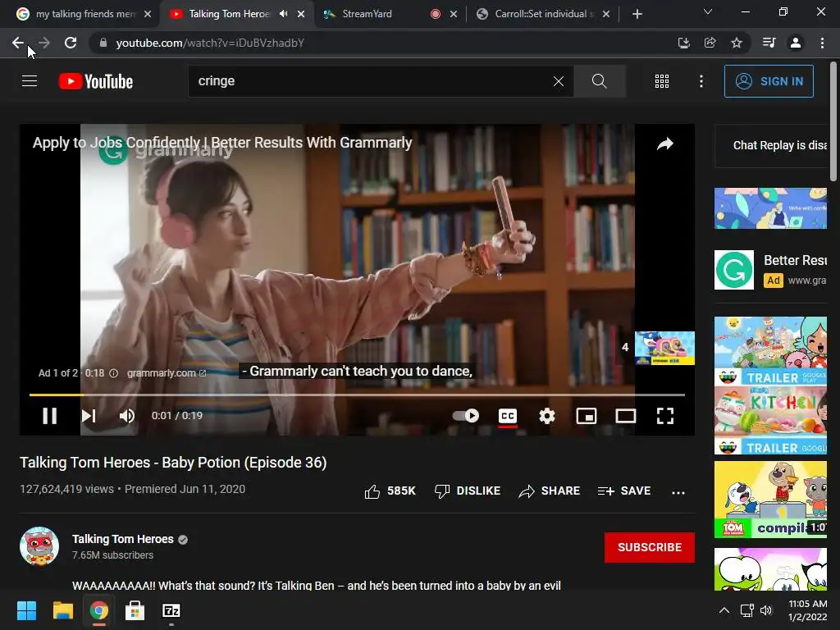The width and height of the screenshot is (840, 630).
Task: Toggle the autoplay switch
Action: [x=466, y=416]
